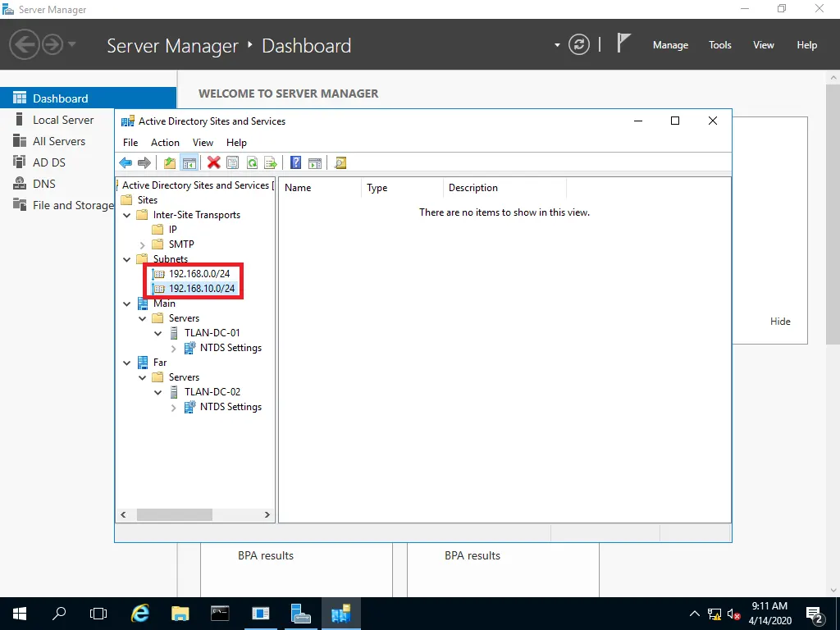Open the Help menu in Sites and Services
Screen dimensions: 840x630
coord(236,143)
